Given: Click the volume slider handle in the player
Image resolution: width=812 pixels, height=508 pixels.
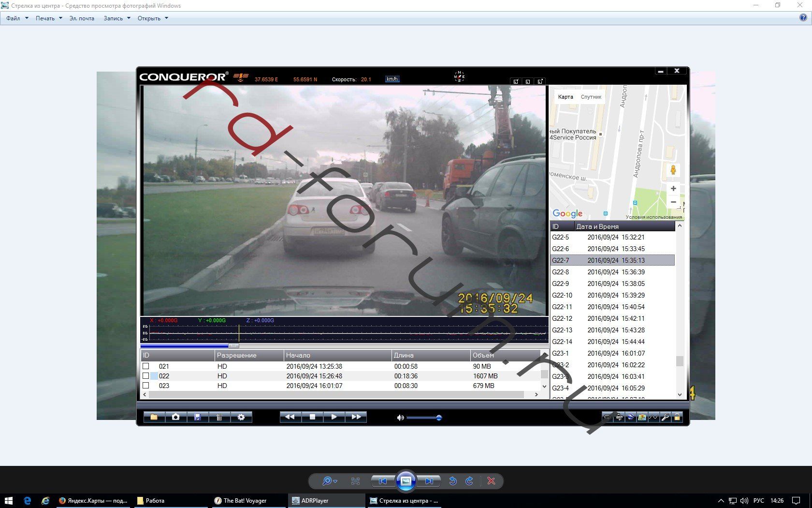Looking at the screenshot, I should (439, 418).
